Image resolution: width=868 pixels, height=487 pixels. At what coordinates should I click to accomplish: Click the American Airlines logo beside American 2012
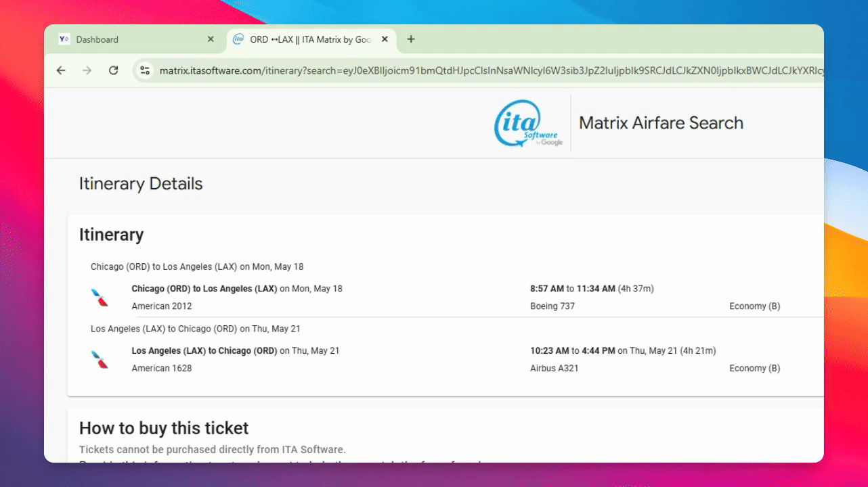[x=100, y=298]
